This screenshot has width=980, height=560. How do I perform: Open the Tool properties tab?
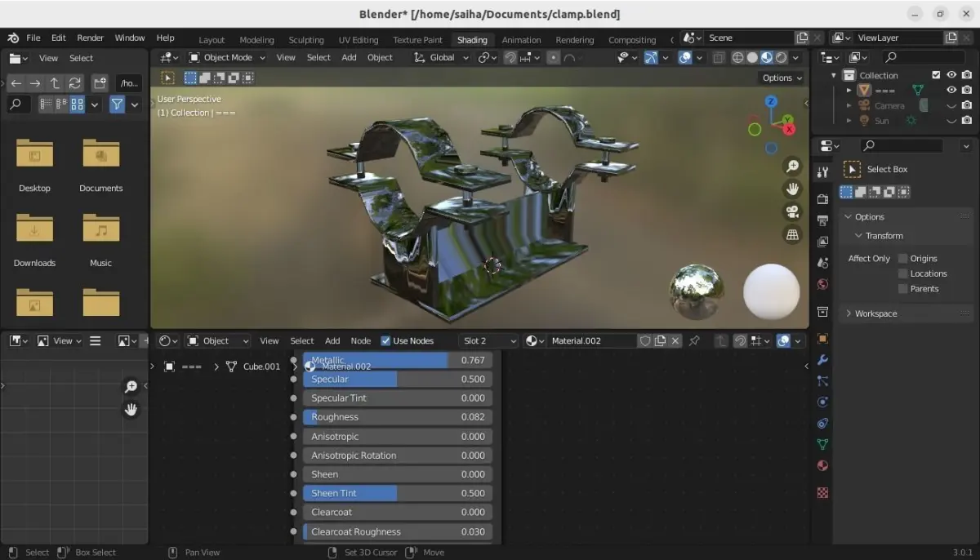point(822,172)
